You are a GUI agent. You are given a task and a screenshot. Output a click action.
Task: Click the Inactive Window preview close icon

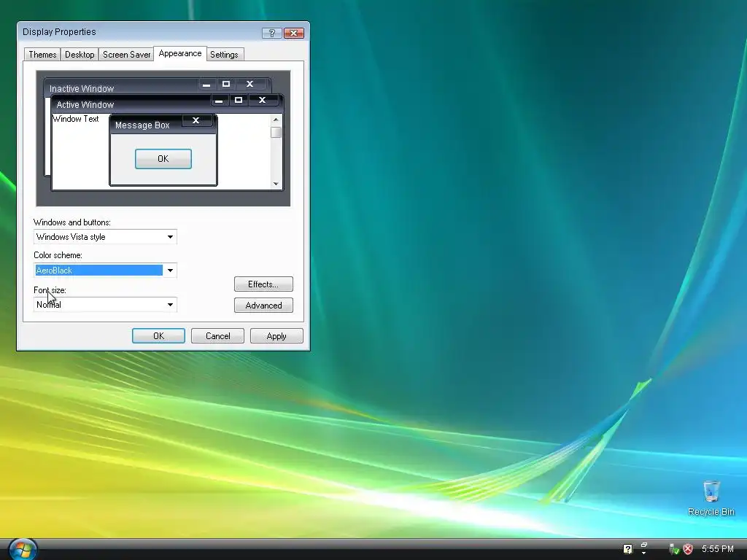click(249, 85)
